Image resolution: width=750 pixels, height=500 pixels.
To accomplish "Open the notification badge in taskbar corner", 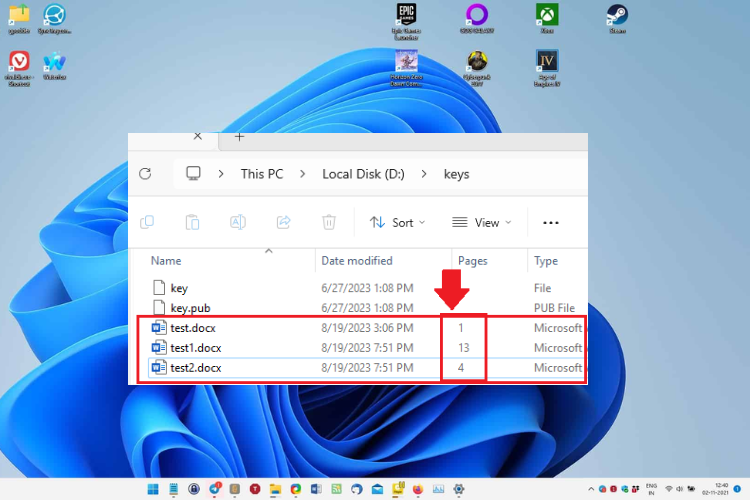I will point(738,489).
